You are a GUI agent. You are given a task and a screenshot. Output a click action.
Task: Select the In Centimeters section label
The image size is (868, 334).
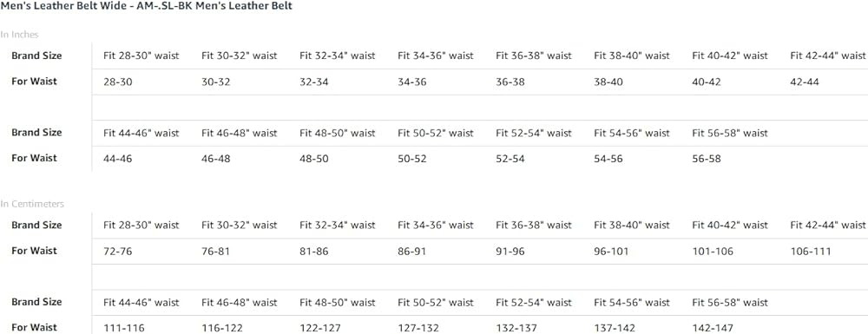click(x=32, y=204)
